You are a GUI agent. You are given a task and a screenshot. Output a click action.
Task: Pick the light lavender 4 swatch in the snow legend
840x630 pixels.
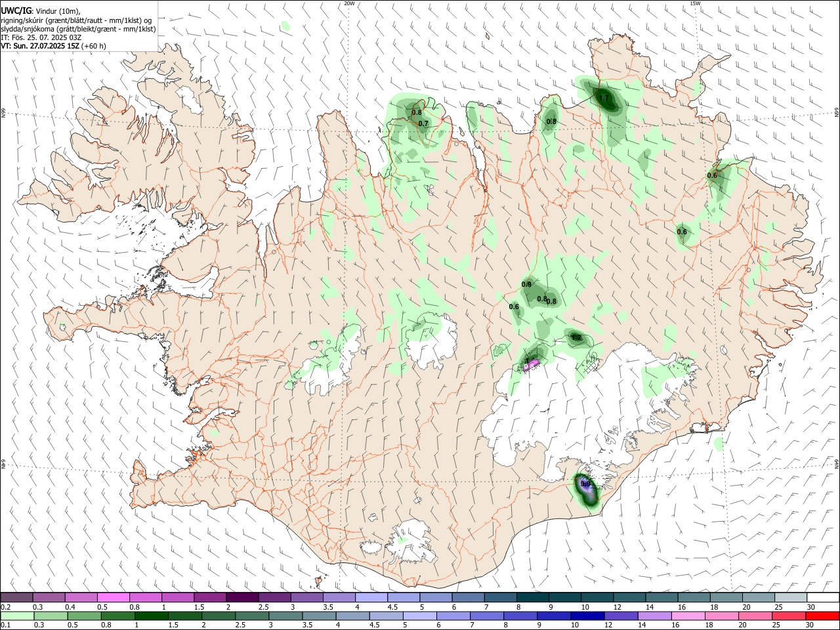point(371,597)
